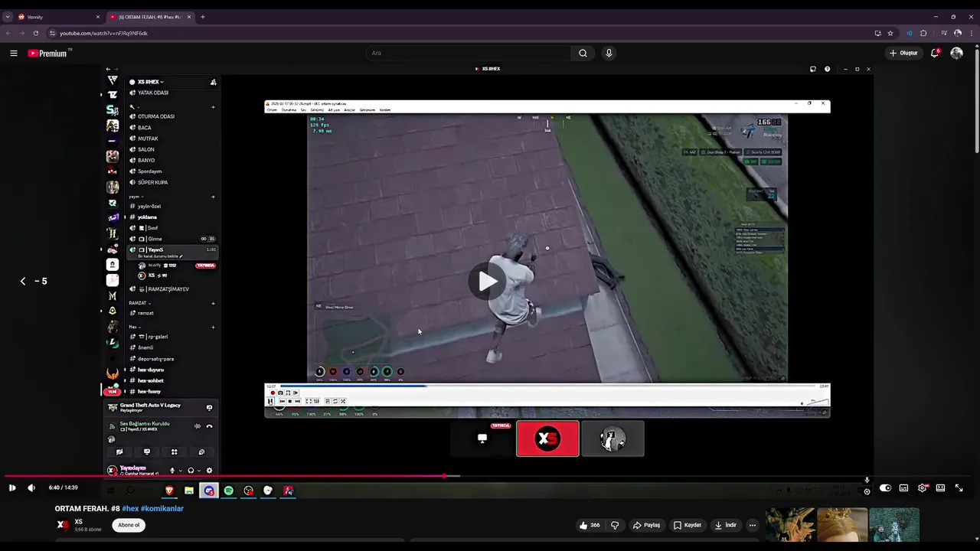This screenshot has height=551, width=980.
Task: Resume playback with the player play button
Action: pos(12,487)
